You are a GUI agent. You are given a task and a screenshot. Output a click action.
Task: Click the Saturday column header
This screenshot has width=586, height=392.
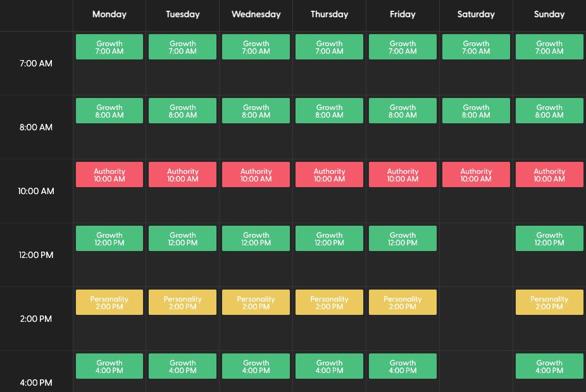click(476, 14)
